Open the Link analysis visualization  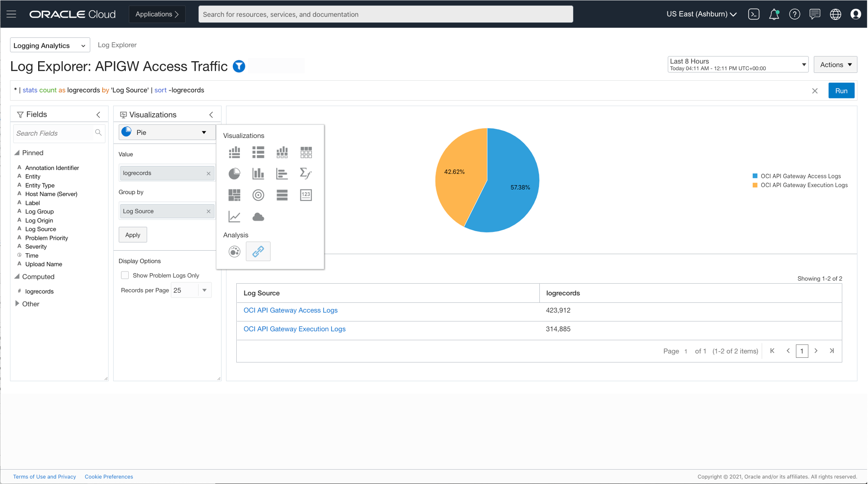tap(258, 251)
